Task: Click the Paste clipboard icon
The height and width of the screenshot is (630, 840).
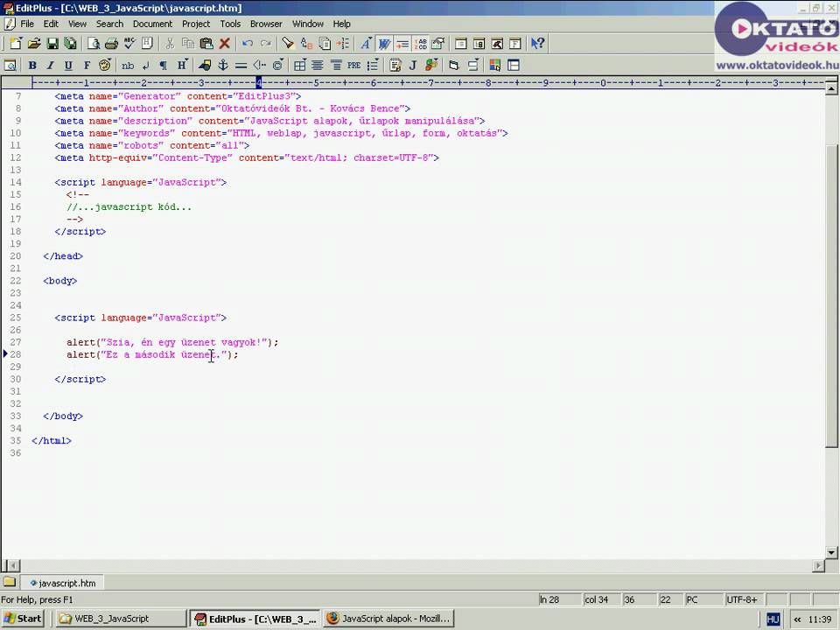Action: tap(206, 44)
